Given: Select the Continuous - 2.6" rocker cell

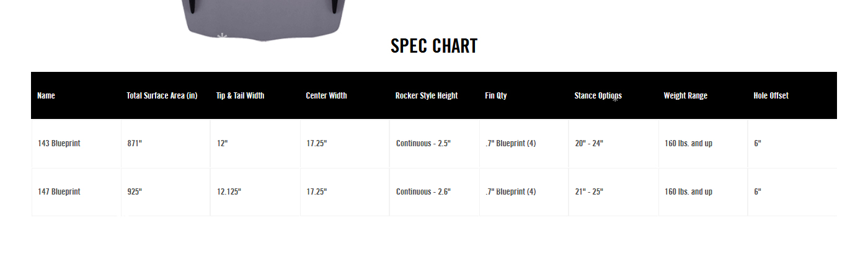Looking at the screenshot, I should point(423,191).
